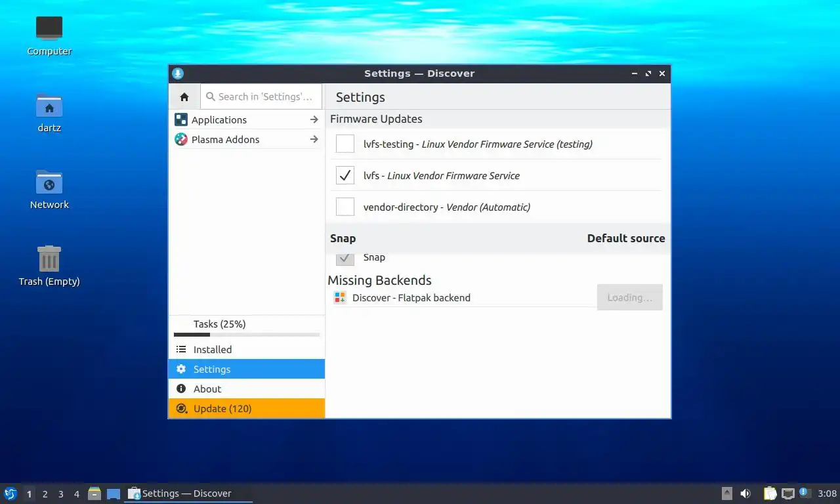The width and height of the screenshot is (840, 504).
Task: Open the update notifier tray icon
Action: click(x=806, y=493)
